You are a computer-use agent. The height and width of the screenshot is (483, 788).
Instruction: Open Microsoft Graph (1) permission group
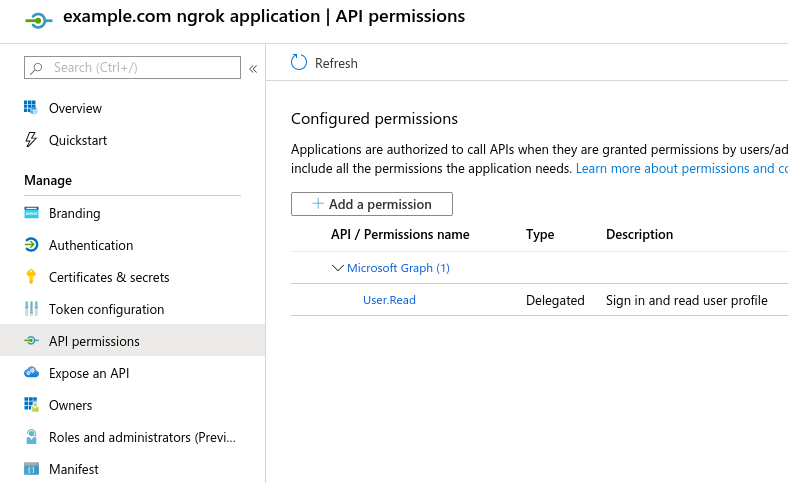pos(398,268)
